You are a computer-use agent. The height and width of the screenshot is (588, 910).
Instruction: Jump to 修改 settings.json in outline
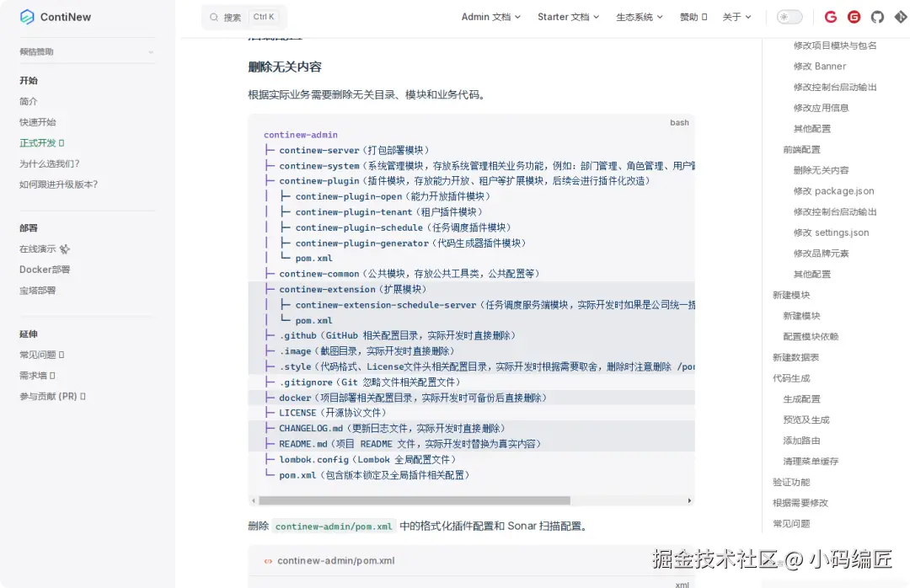pyautogui.click(x=831, y=233)
